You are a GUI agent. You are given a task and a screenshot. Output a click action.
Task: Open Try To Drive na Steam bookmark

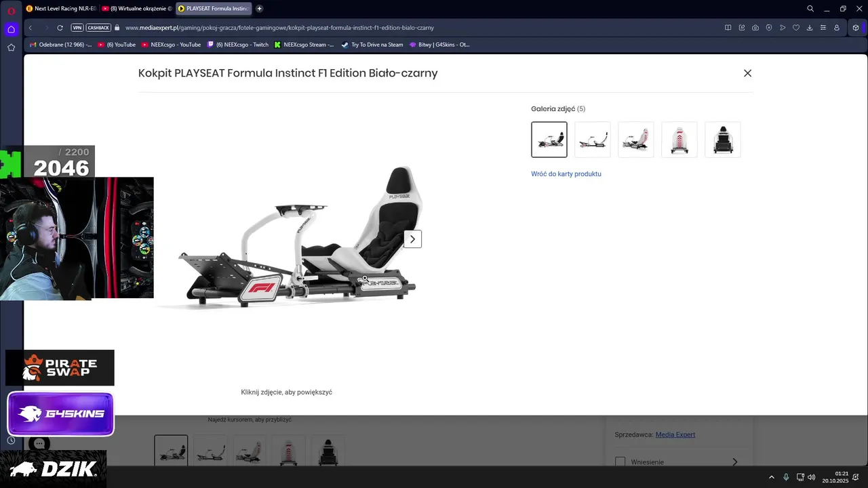372,45
